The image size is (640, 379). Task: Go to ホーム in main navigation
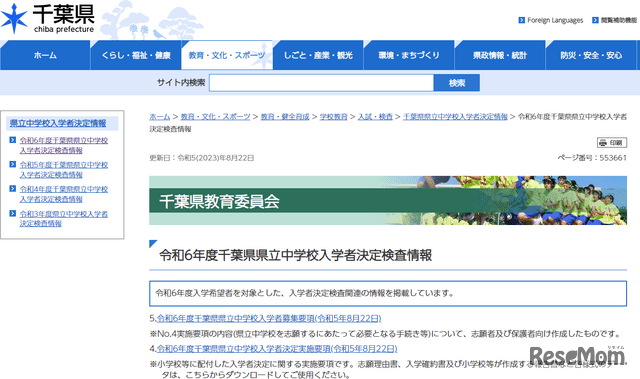(x=45, y=55)
